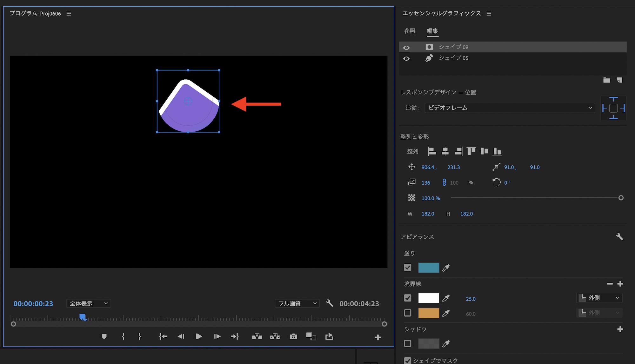The height and width of the screenshot is (364, 635).
Task: Open the エッセンシャルグラフィックス panel menu
Action: click(x=489, y=14)
